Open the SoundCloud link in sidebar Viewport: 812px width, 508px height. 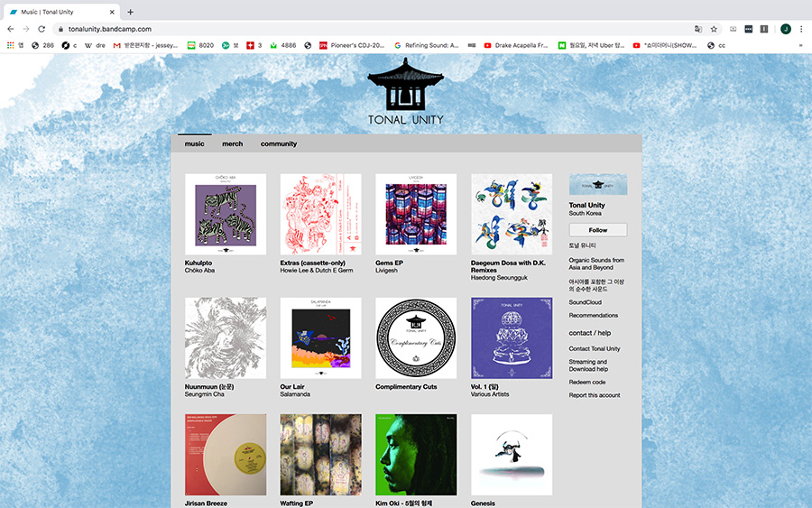tap(586, 302)
